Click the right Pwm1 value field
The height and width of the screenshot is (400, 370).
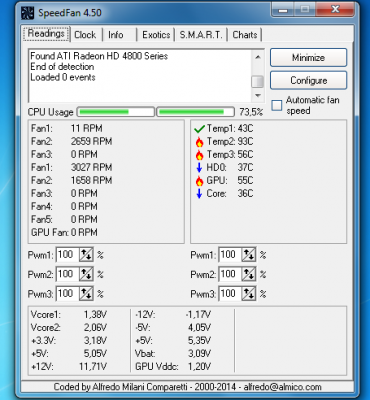pos(230,255)
